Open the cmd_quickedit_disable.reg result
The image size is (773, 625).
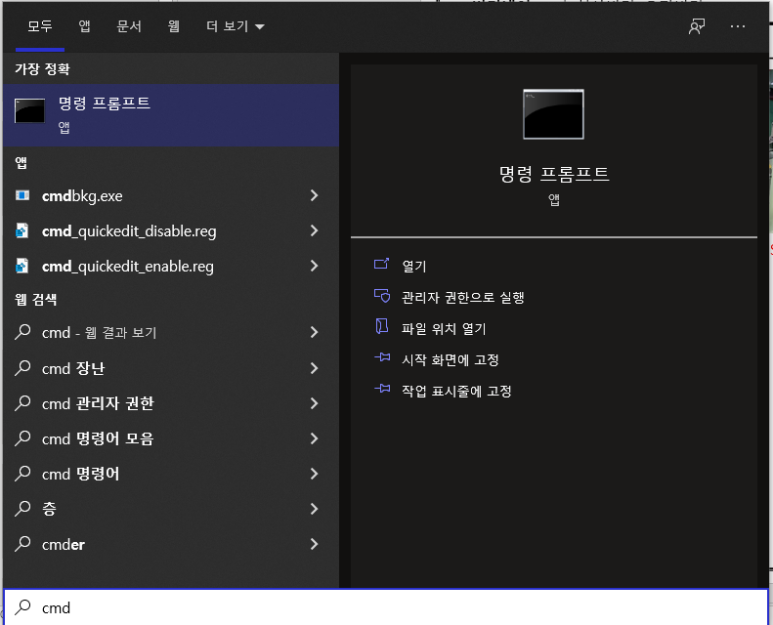pyautogui.click(x=171, y=231)
